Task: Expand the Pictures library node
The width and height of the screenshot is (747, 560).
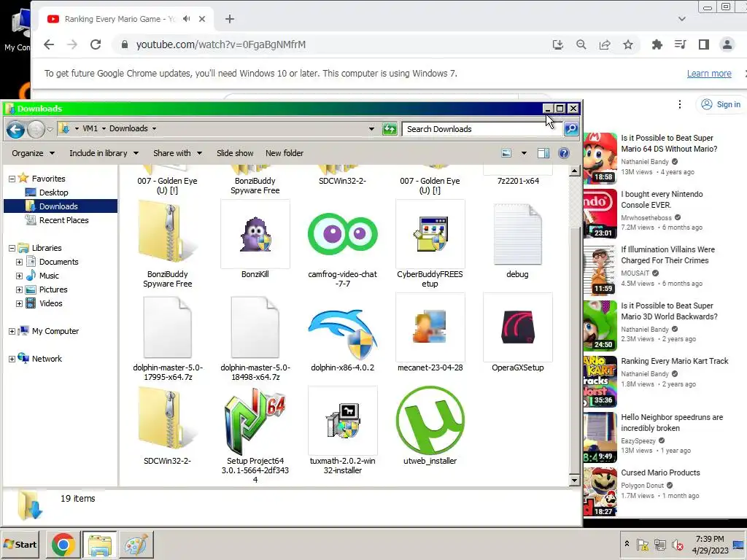Action: click(19, 289)
